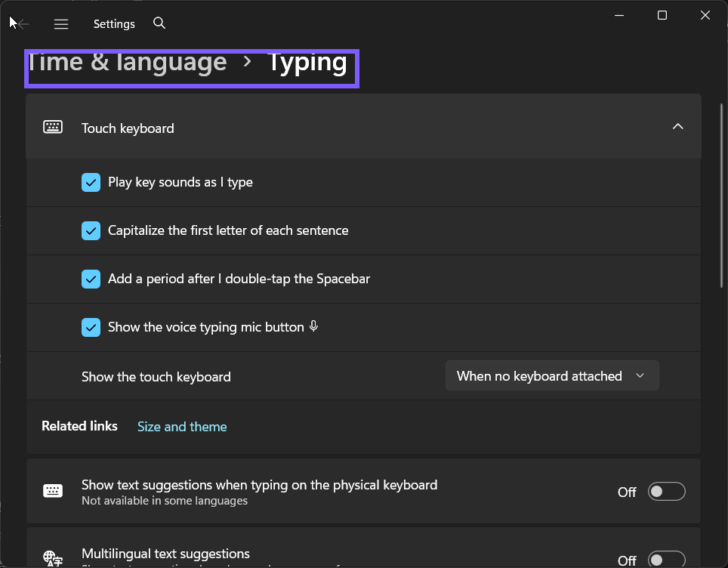Go back using the back arrow
This screenshot has width=728, height=568.
23,23
